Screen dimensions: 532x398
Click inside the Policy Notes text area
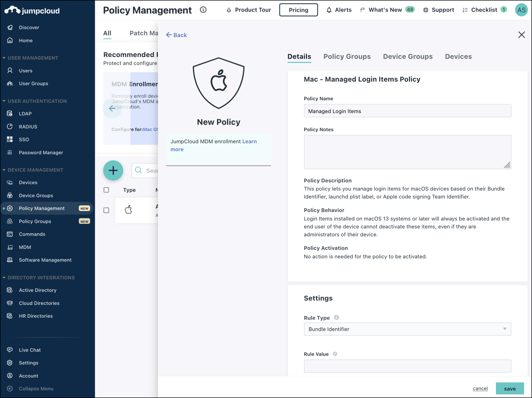click(407, 152)
